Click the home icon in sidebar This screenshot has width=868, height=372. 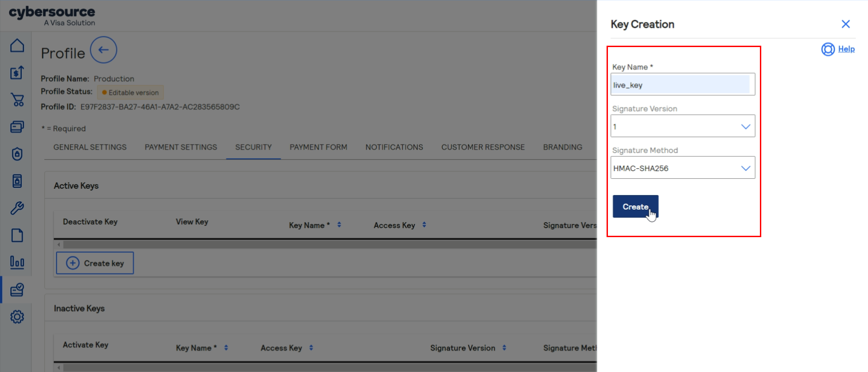[x=17, y=46]
